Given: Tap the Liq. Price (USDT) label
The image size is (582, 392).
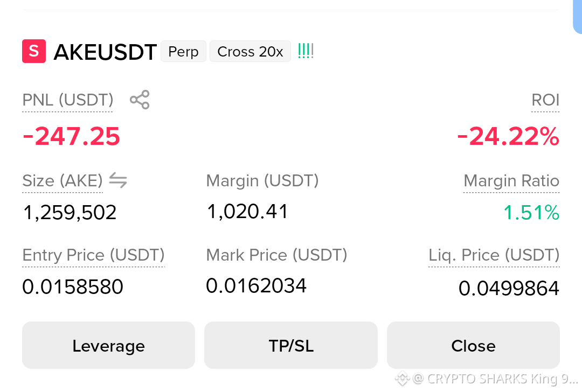Looking at the screenshot, I should pos(494,256).
